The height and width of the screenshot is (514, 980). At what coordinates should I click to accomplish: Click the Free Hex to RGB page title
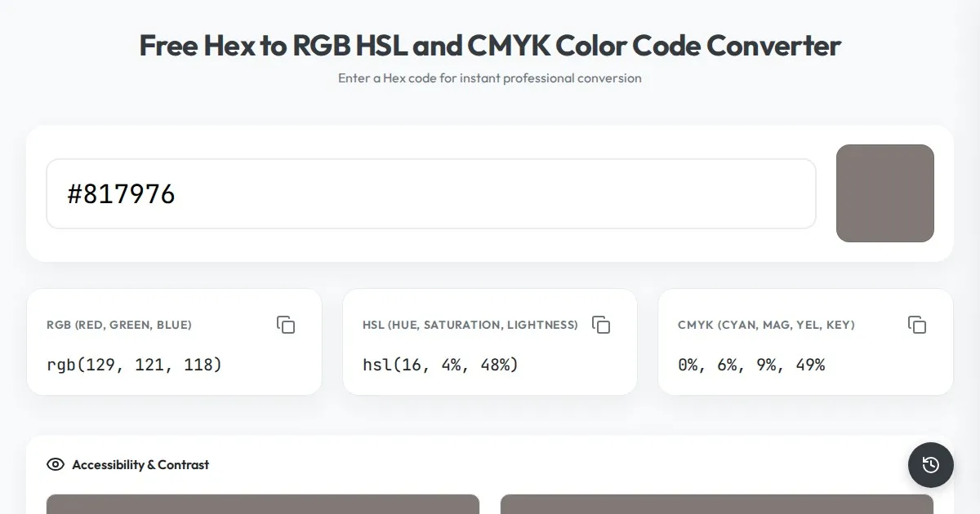(x=490, y=46)
